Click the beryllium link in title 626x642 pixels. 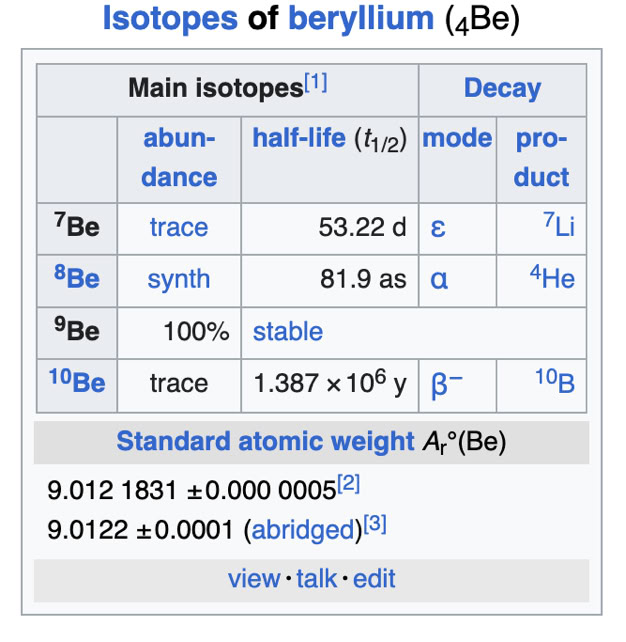click(x=360, y=19)
